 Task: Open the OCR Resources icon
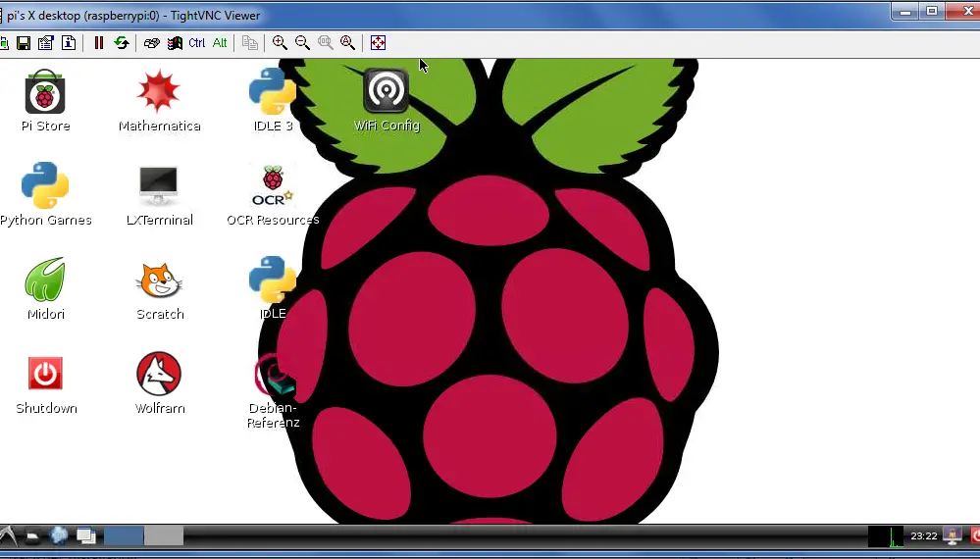(x=273, y=185)
